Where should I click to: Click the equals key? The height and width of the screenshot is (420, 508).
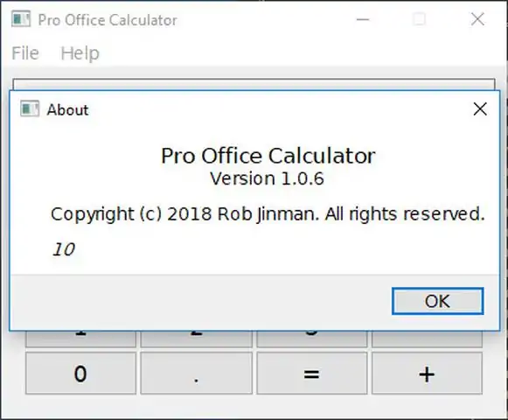(311, 374)
